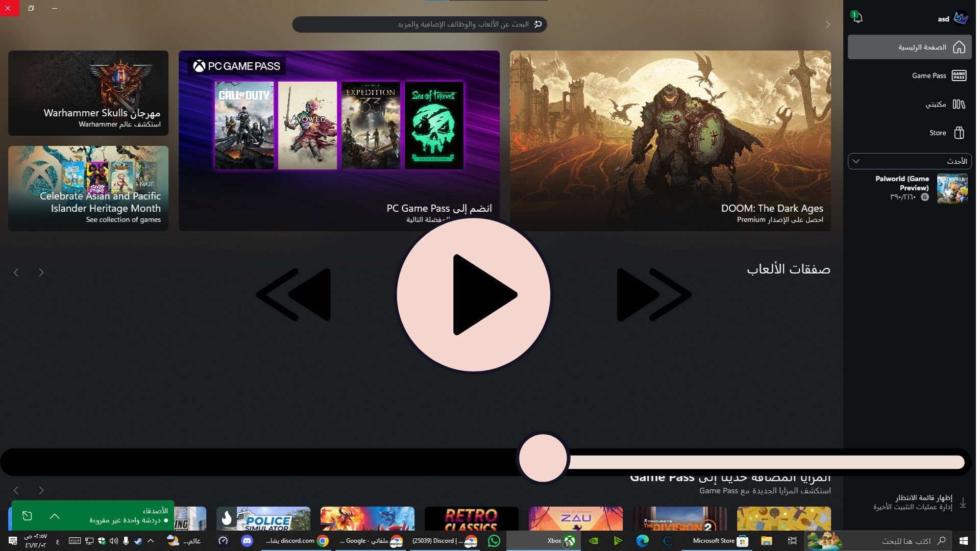Open DOOM: The Dark Ages banner
The width and height of the screenshot is (980, 551).
point(670,140)
